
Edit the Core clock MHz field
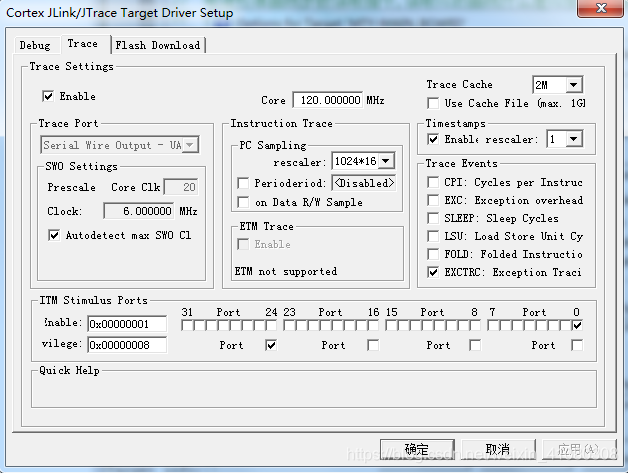pyautogui.click(x=328, y=100)
